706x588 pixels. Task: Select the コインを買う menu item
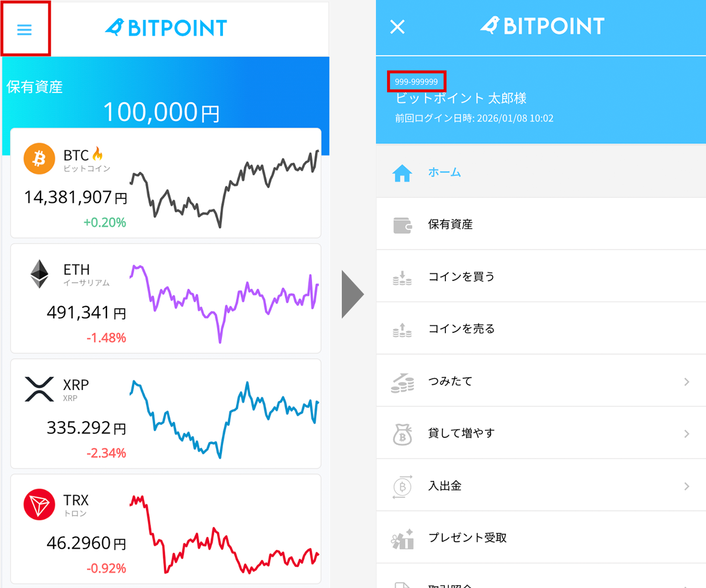(541, 276)
